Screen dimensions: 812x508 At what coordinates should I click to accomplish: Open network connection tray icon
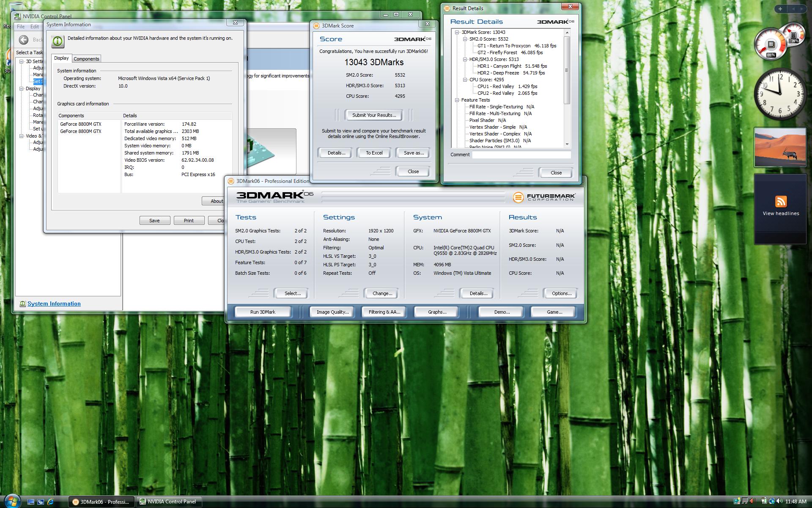(771, 502)
